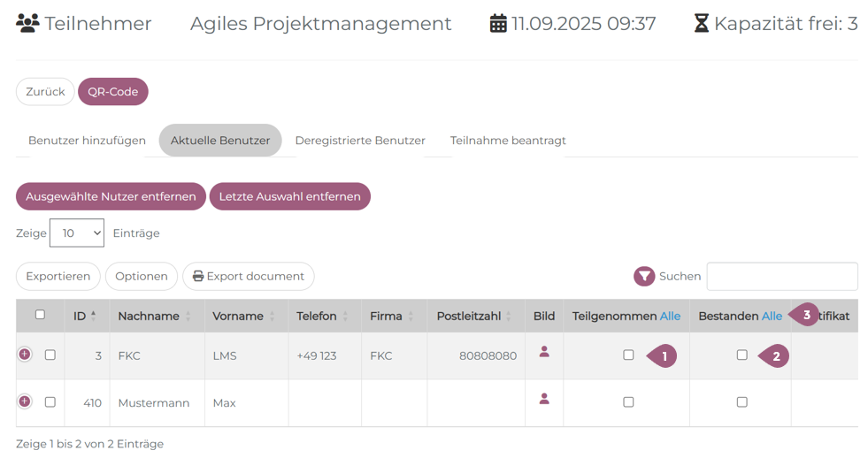The height and width of the screenshot is (458, 868).
Task: Toggle the select-all checkbox in table header
Action: click(x=40, y=315)
